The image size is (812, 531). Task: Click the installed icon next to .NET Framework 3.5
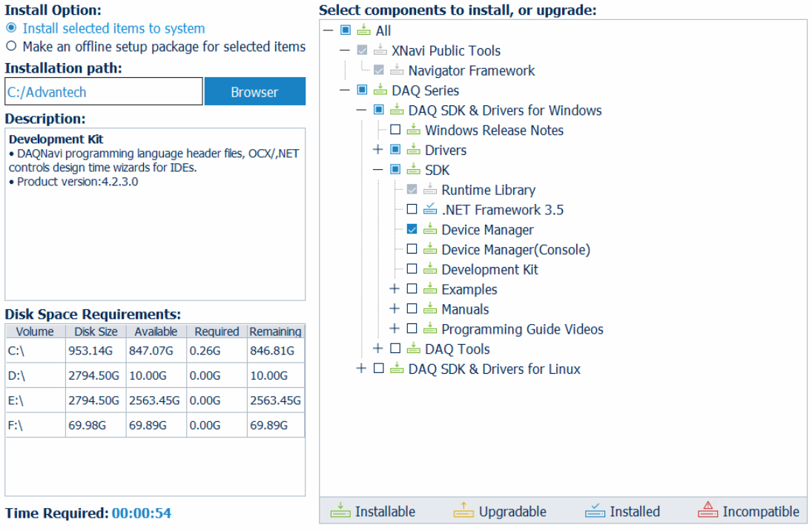tap(430, 210)
